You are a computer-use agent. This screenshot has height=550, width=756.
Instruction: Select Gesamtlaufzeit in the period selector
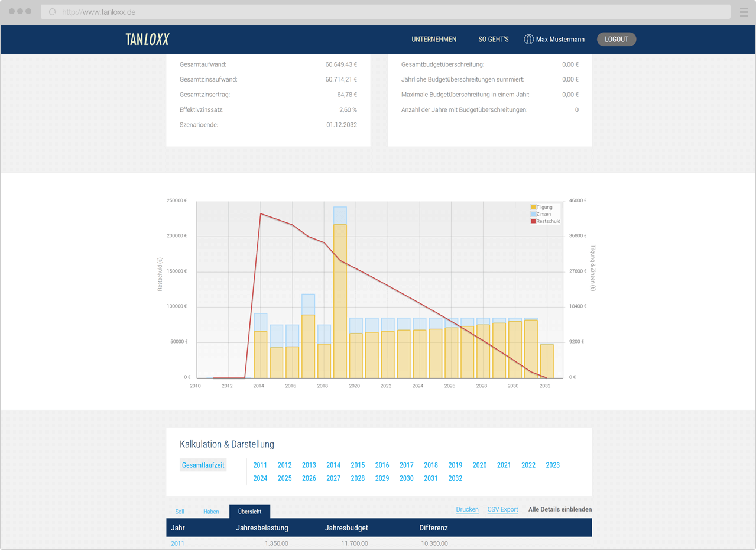[x=203, y=465]
